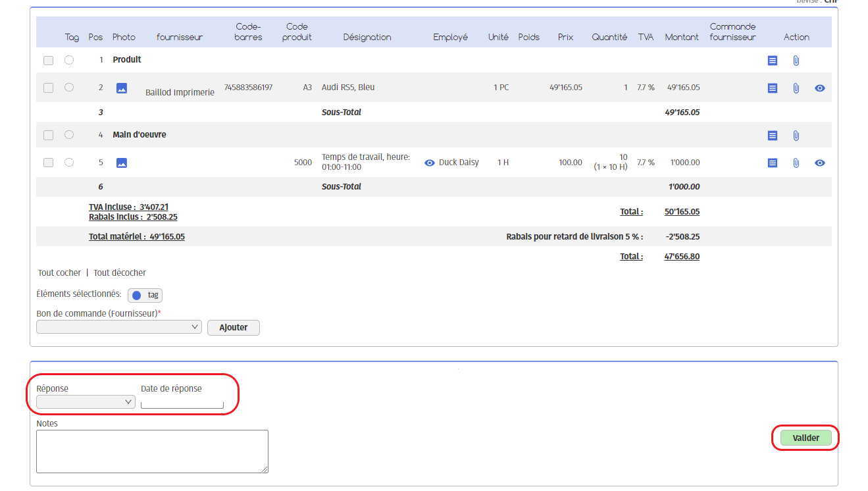
Task: Open the notes icon on the Main d'oeuvre row
Action: pos(773,136)
